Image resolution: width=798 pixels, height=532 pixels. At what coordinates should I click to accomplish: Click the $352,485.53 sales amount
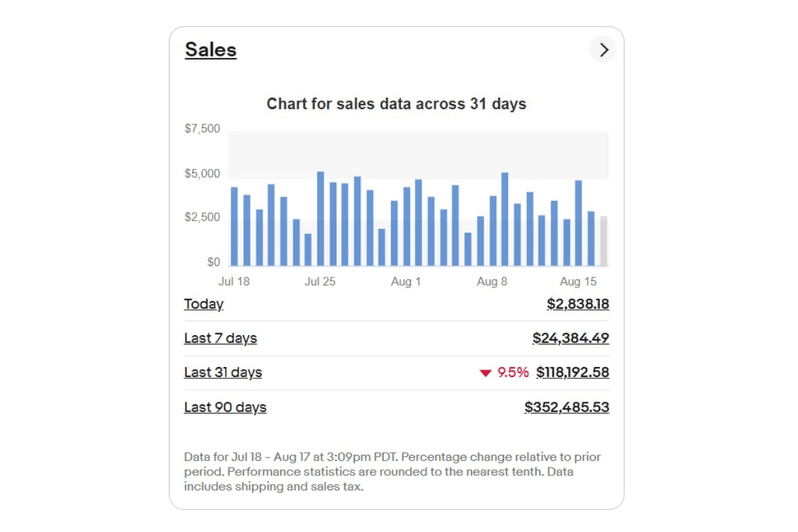click(x=567, y=407)
